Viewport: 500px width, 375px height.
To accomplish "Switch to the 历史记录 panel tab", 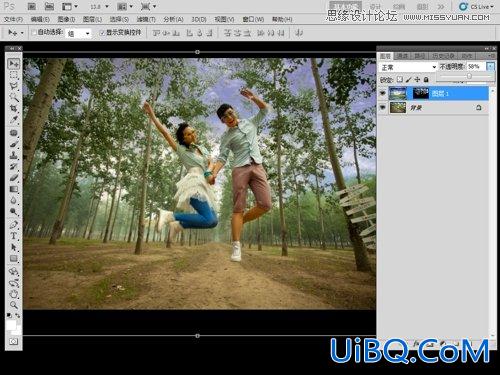I will (x=443, y=56).
